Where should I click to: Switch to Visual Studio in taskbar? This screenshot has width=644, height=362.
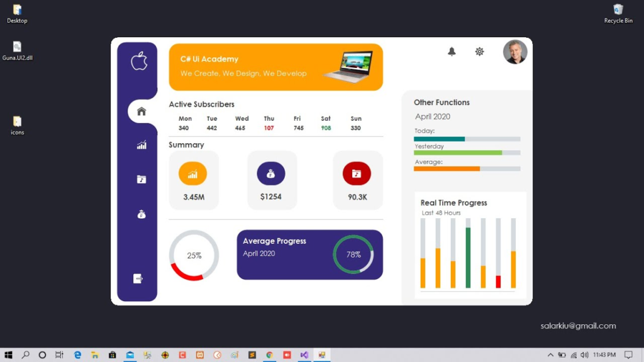304,355
